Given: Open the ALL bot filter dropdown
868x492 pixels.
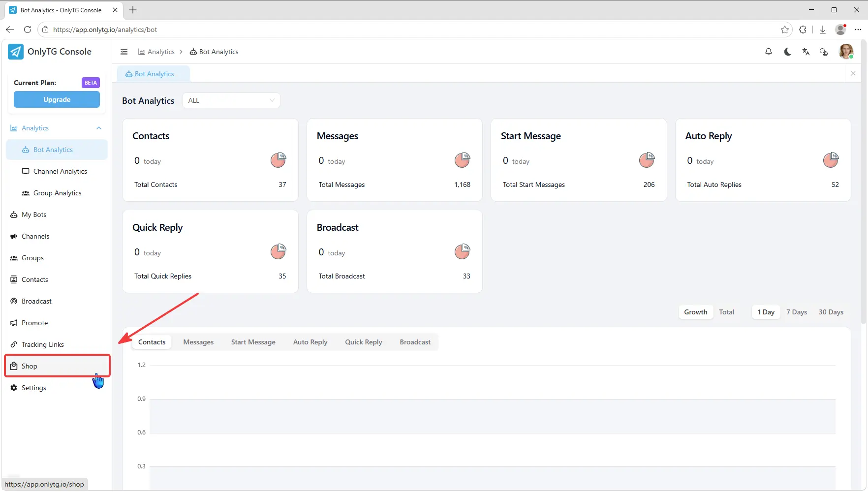Looking at the screenshot, I should tap(231, 100).
